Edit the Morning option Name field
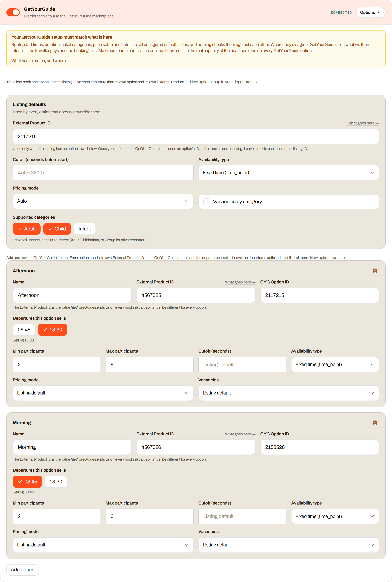Image resolution: width=392 pixels, height=582 pixels. point(72,447)
